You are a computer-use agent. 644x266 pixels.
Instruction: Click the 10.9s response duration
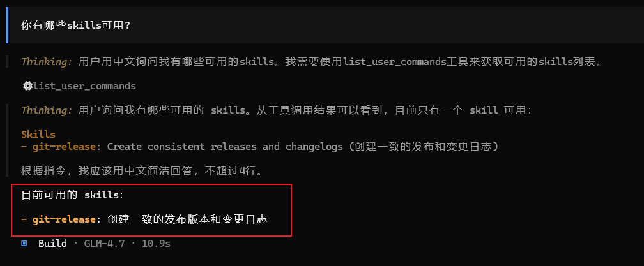click(x=156, y=244)
